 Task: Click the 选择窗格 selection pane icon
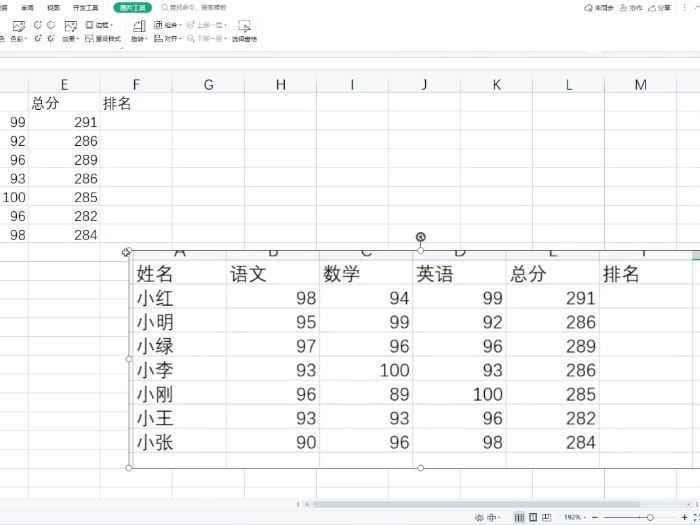click(x=244, y=26)
